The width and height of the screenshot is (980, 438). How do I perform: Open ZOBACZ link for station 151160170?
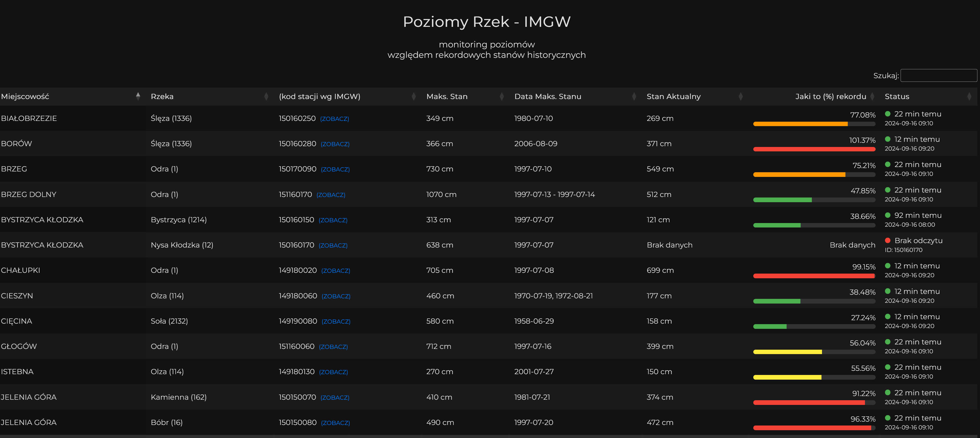click(x=331, y=195)
